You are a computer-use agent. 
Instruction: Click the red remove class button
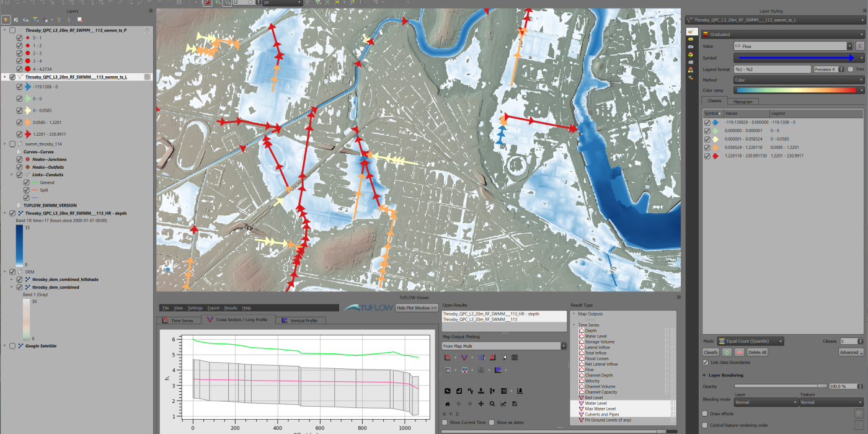coord(739,352)
